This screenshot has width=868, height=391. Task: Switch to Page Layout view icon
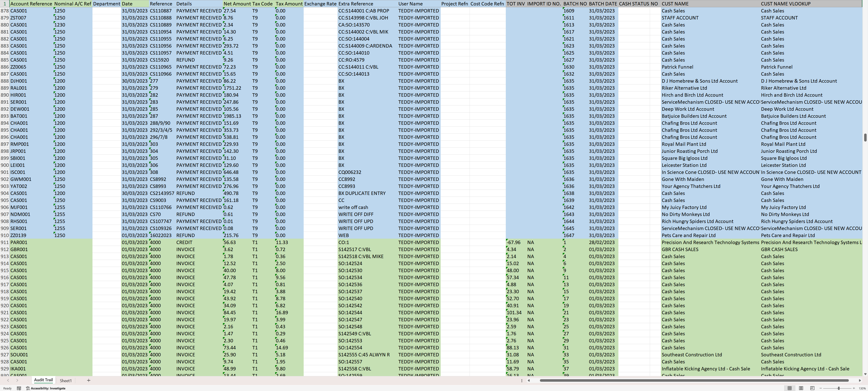click(x=801, y=388)
